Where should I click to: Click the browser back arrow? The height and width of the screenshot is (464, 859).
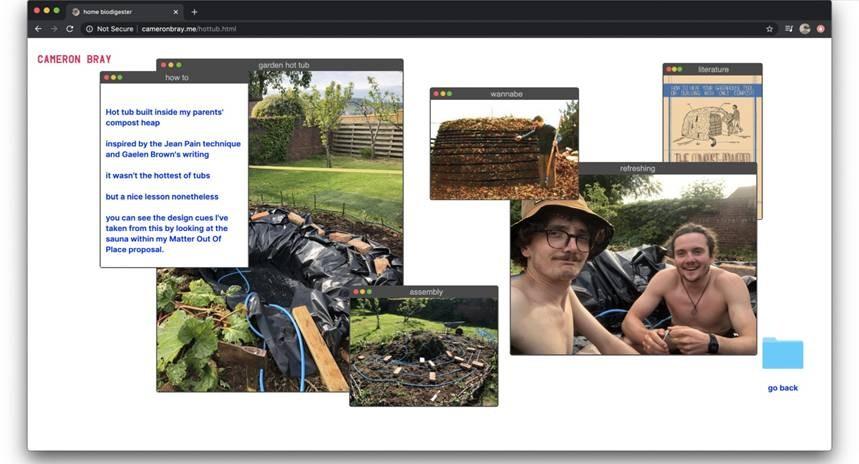(38, 29)
